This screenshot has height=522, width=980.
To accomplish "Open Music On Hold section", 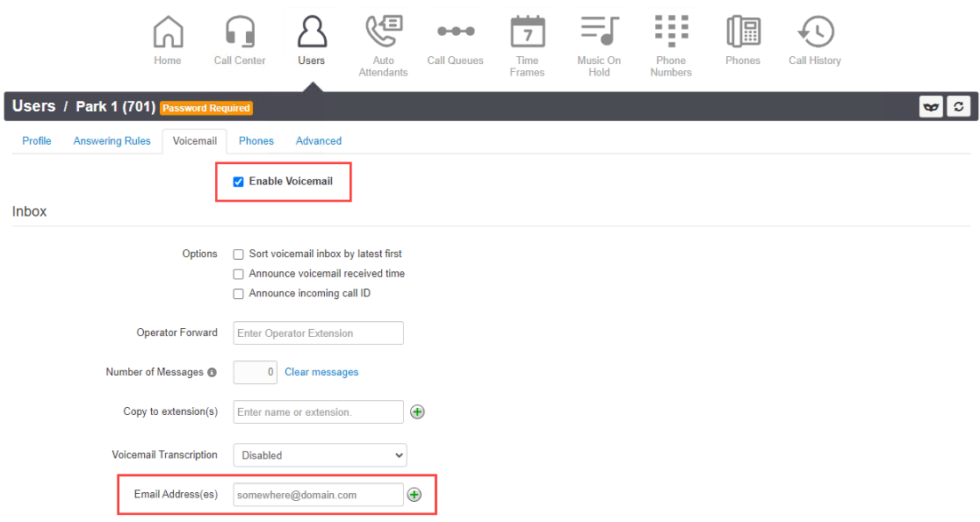I will coord(599,46).
